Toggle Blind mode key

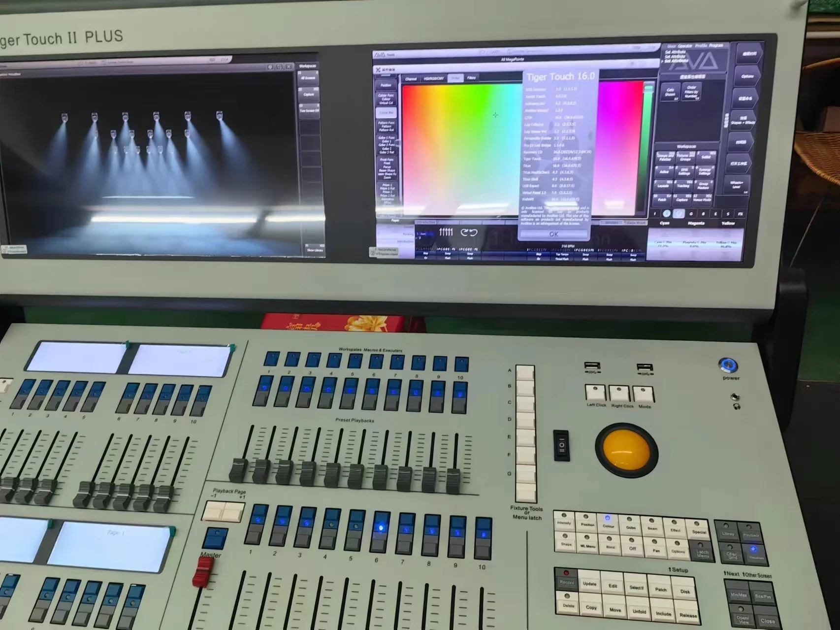click(x=610, y=545)
